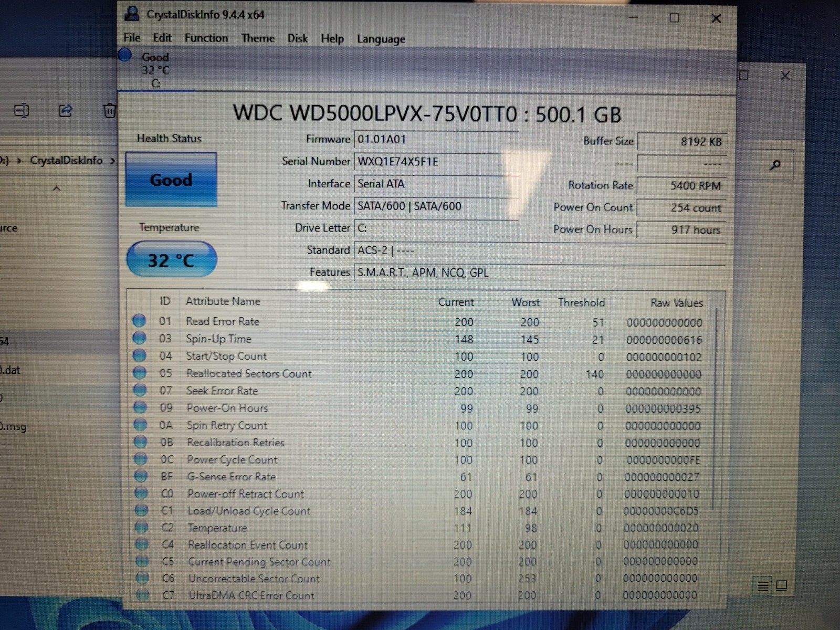Click the Standard field ACS-2
This screenshot has height=630, width=840.
(x=540, y=250)
